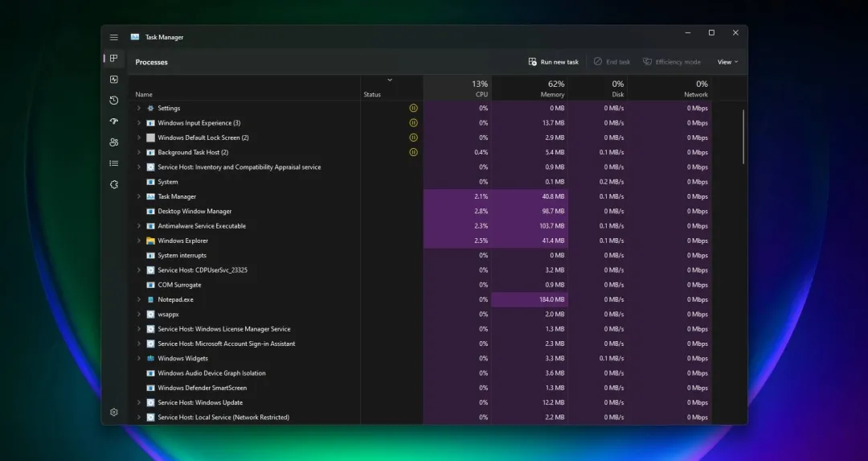Open the Users sidebar icon

coord(113,142)
